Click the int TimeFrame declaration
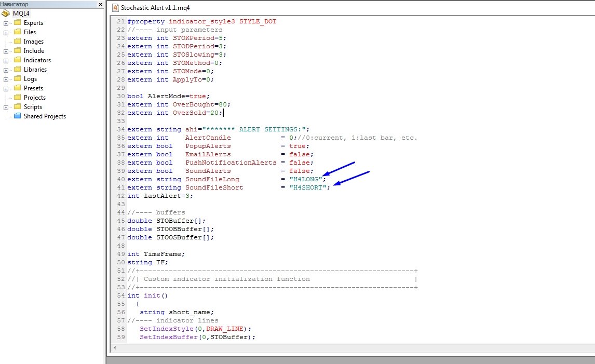Image resolution: width=595 pixels, height=364 pixels. [x=156, y=254]
